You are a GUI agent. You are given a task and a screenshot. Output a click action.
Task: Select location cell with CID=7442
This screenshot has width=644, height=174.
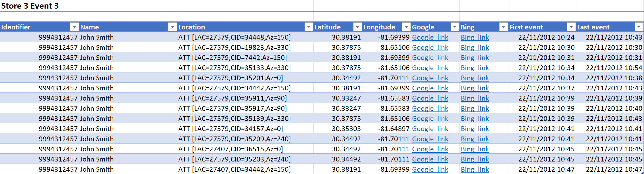coord(232,58)
